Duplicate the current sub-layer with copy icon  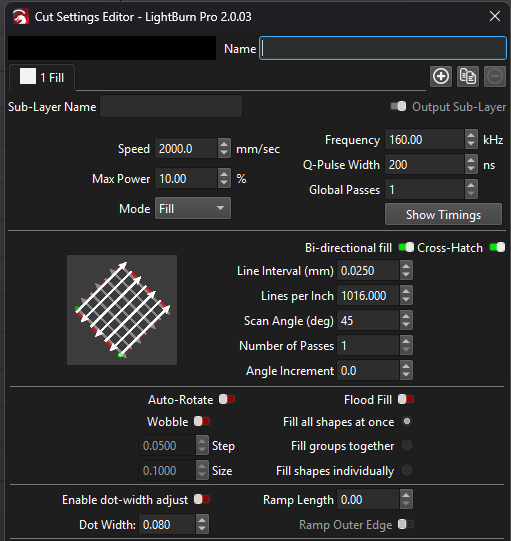coord(468,76)
